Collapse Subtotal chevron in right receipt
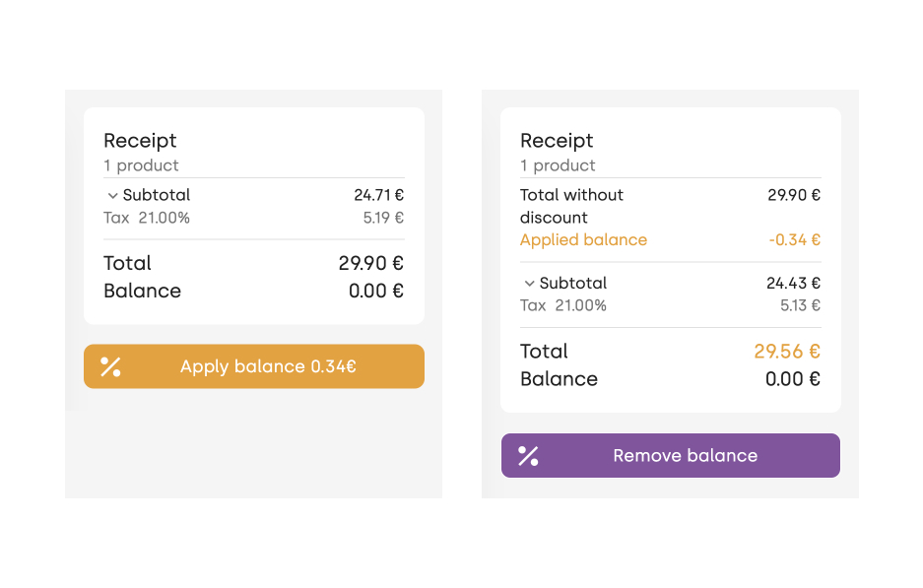 click(529, 284)
